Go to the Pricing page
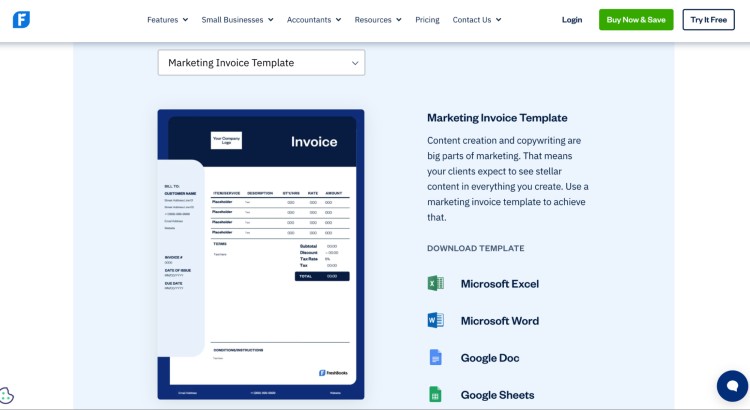 (427, 20)
